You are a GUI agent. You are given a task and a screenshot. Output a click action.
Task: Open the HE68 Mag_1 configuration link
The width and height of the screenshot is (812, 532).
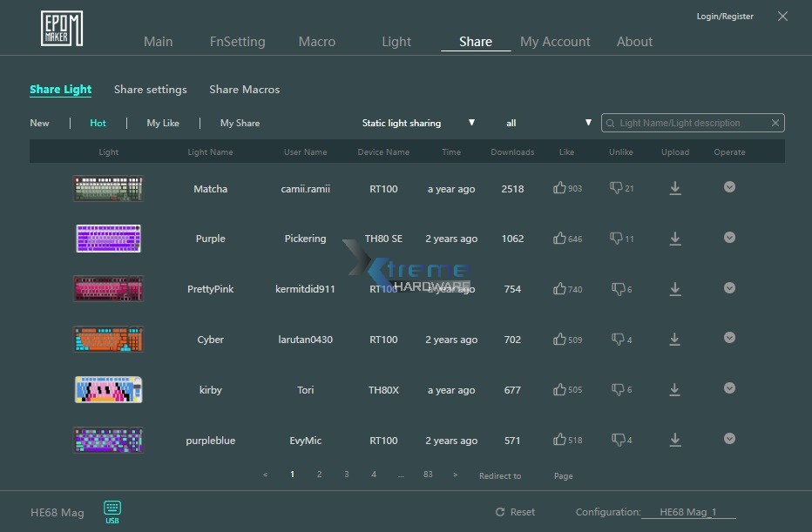pos(687,512)
